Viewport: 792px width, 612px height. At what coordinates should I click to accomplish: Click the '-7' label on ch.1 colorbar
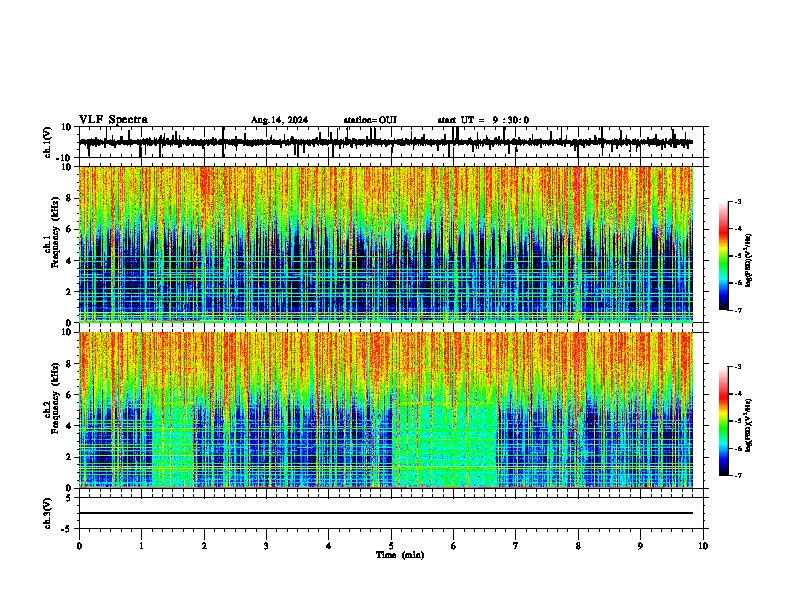pyautogui.click(x=737, y=310)
